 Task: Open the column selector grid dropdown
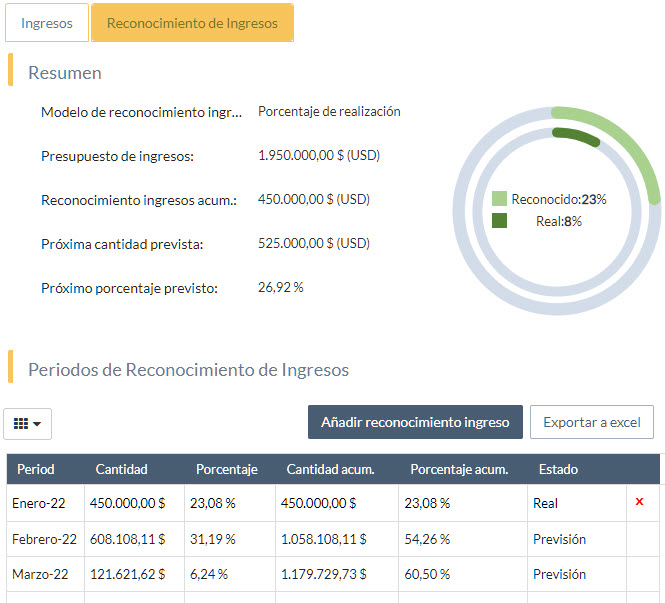[x=28, y=424]
